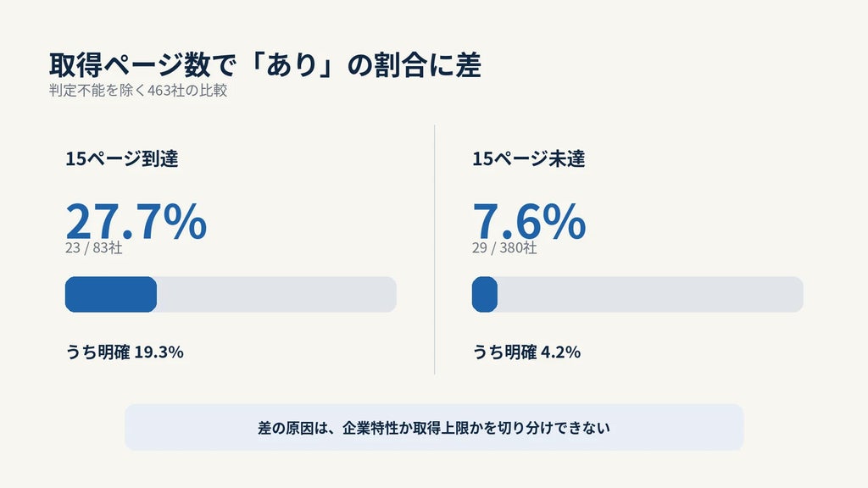Click the word 「あり」 in the title
868x488 pixels.
click(292, 64)
